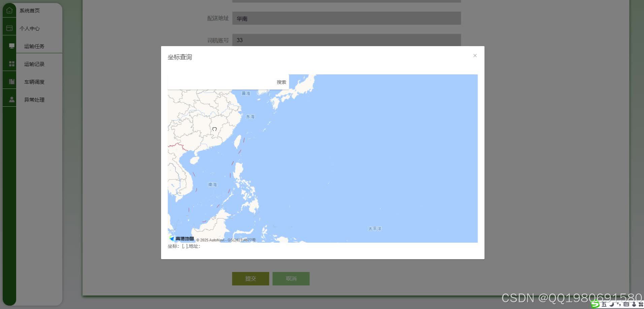Click the keyboard icon in the input toolbar
This screenshot has width=644, height=309.
pos(626,305)
